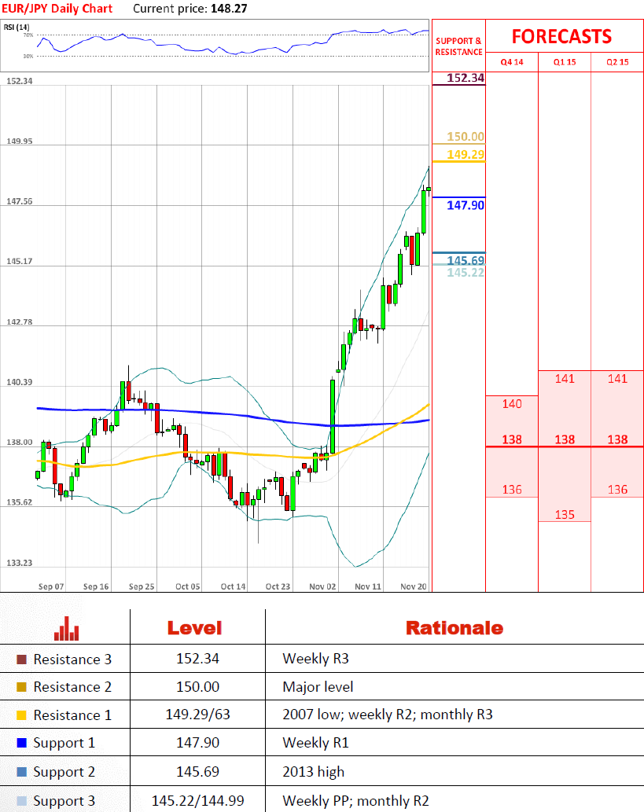
Task: Click the 150.00 level in sidebar
Action: [466, 137]
